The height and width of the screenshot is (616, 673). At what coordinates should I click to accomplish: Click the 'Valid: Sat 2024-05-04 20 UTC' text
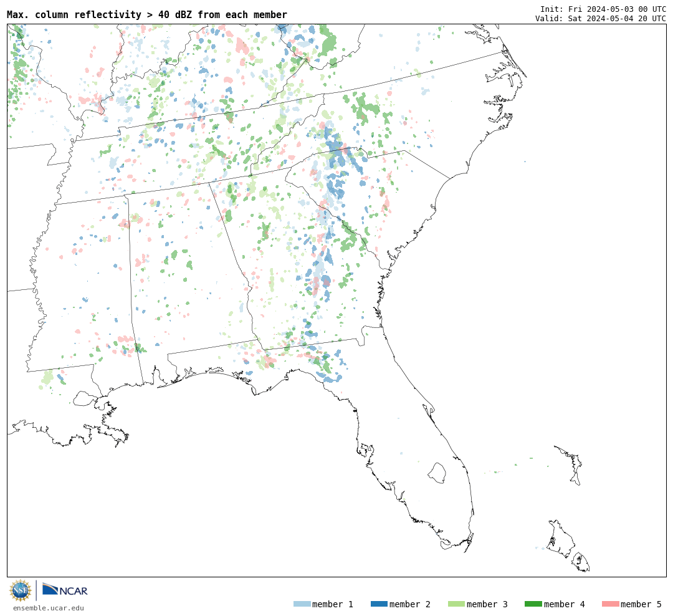tap(601, 19)
